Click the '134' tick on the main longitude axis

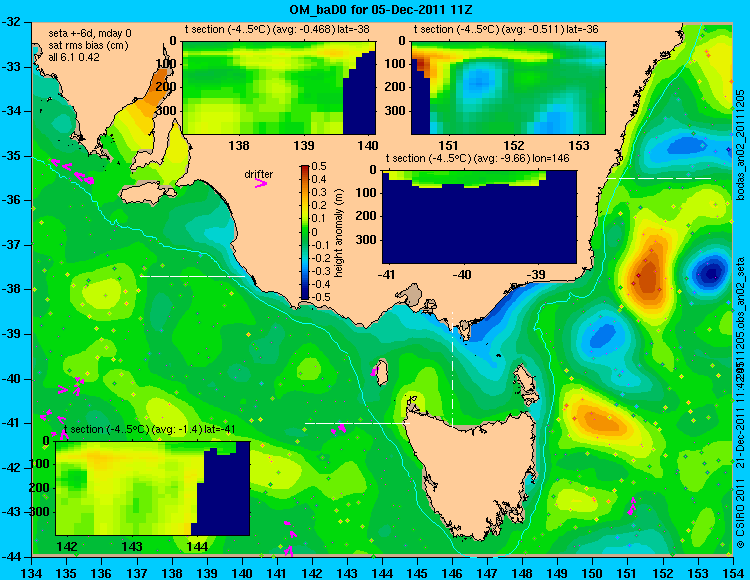pyautogui.click(x=32, y=573)
